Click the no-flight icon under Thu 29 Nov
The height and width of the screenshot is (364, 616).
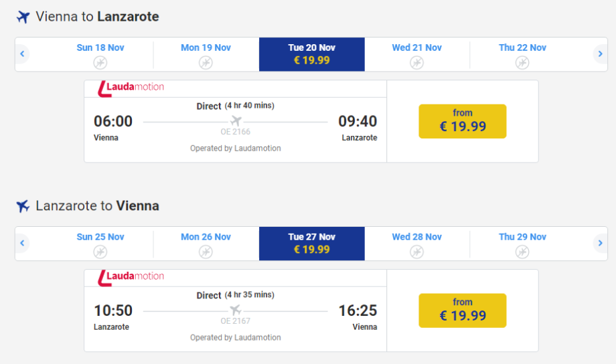[x=522, y=252]
